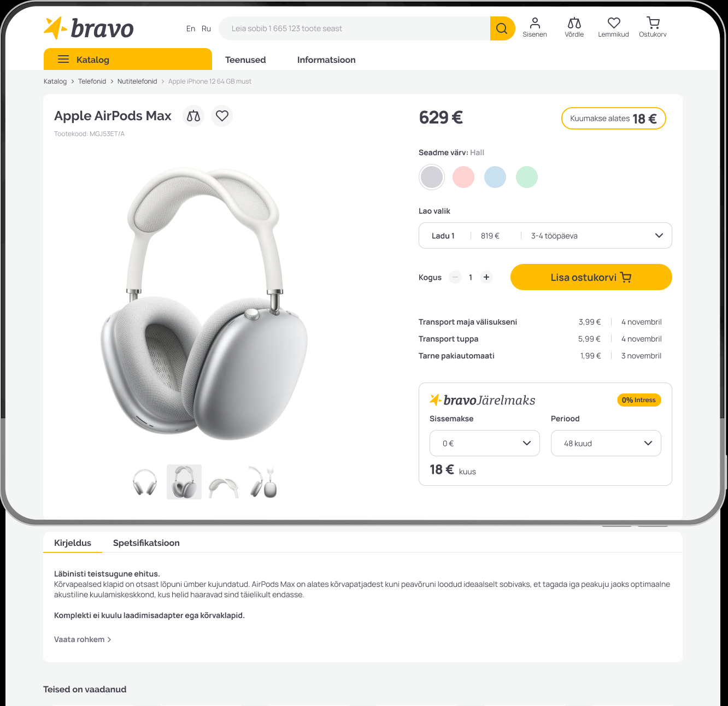The width and height of the screenshot is (728, 706).
Task: Open the Katalog menu
Action: coord(128,59)
